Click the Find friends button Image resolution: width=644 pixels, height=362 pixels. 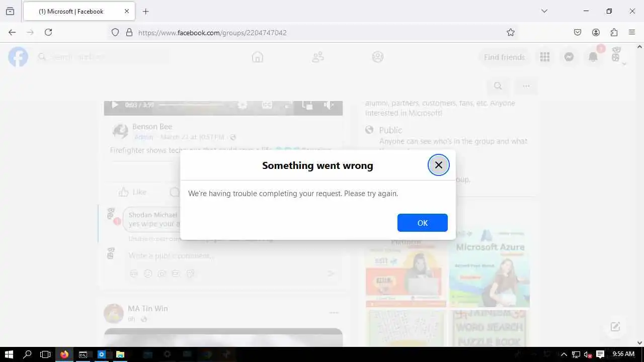504,57
